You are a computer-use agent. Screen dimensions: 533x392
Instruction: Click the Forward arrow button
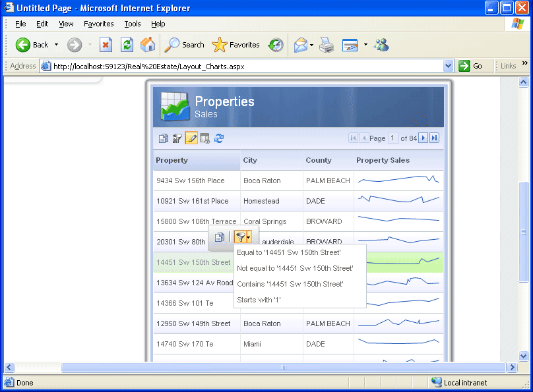[75, 45]
